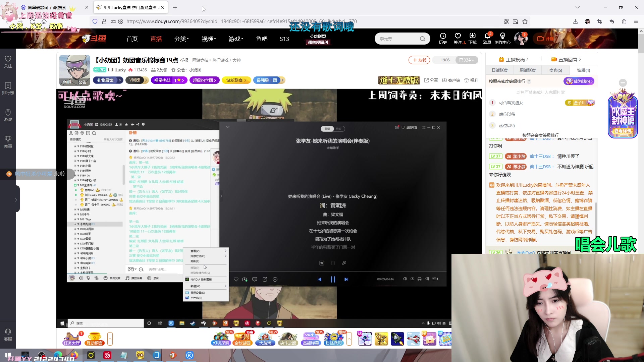Screen dimensions: 644x362
Task: Click the 分享 share icon
Action: [431, 80]
